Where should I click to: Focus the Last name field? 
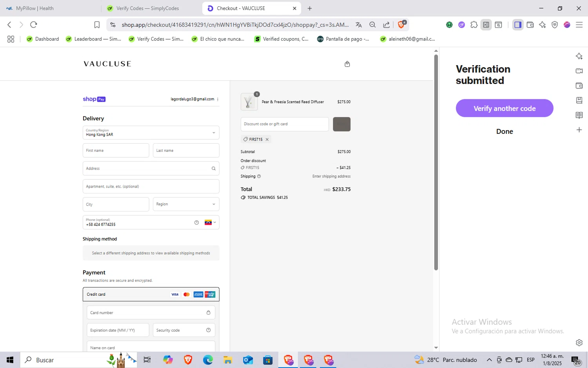(186, 150)
